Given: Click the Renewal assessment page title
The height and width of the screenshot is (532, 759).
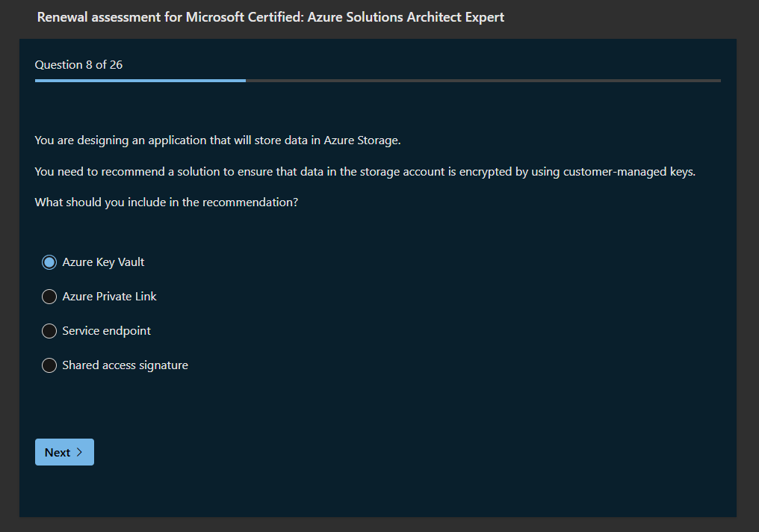Looking at the screenshot, I should (x=270, y=16).
